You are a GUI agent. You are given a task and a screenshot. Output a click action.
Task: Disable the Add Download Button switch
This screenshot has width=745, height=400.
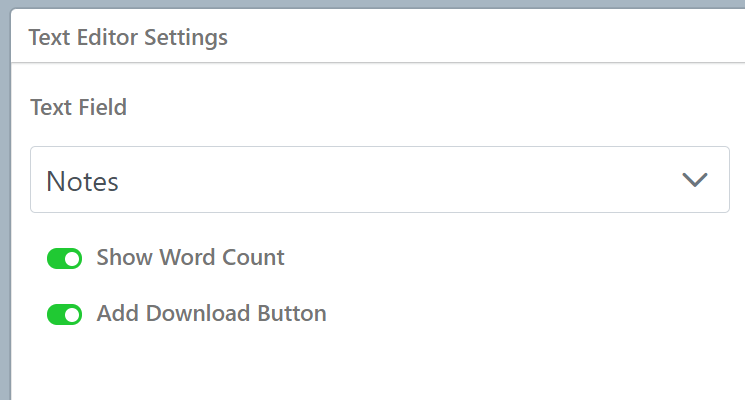[64, 315]
